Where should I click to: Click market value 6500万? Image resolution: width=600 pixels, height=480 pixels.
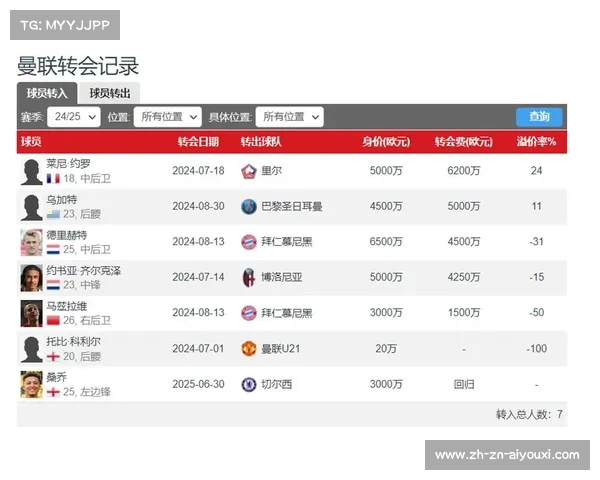click(x=386, y=242)
